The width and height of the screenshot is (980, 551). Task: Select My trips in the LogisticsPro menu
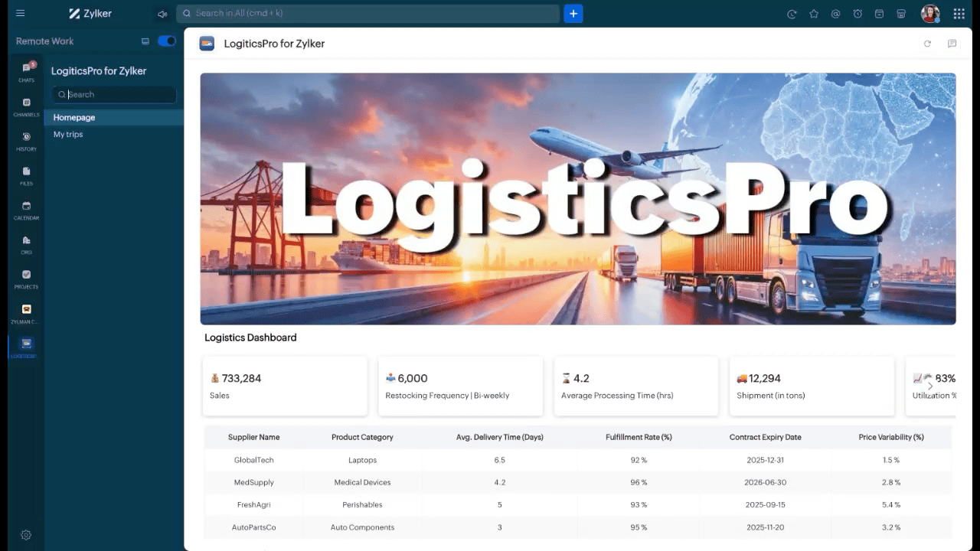114,134
